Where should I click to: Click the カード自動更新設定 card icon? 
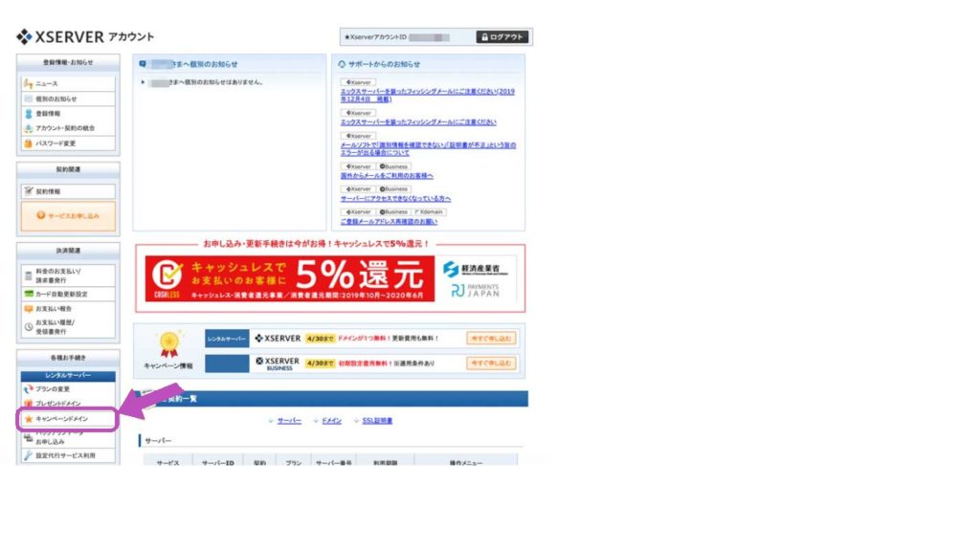pos(28,294)
